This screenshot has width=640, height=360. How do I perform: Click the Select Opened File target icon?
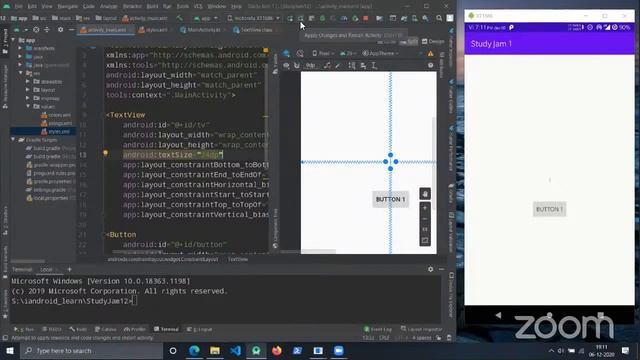pyautogui.click(x=36, y=30)
